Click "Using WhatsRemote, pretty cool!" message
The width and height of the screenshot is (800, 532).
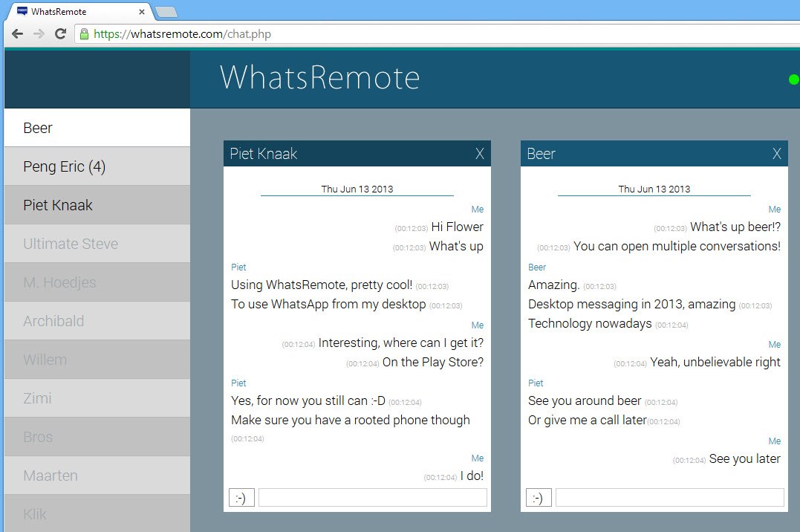coord(322,285)
